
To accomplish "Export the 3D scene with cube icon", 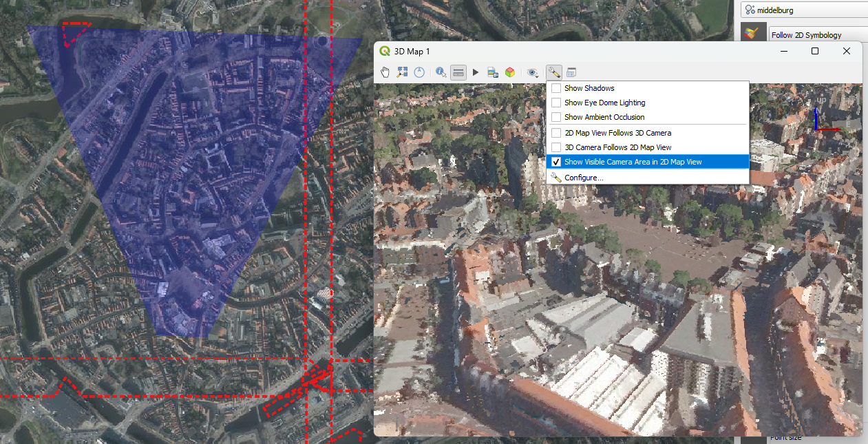I will point(509,72).
